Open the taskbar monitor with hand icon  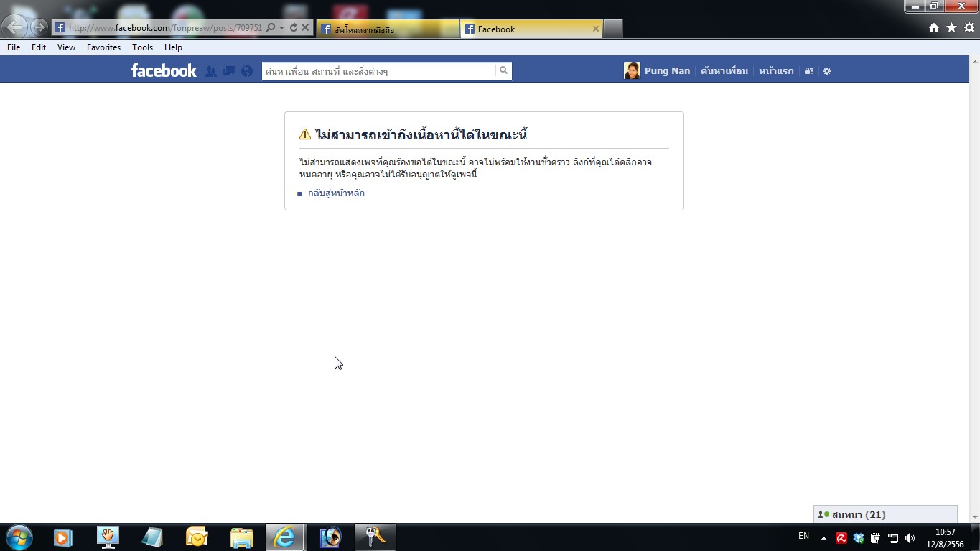tap(108, 537)
